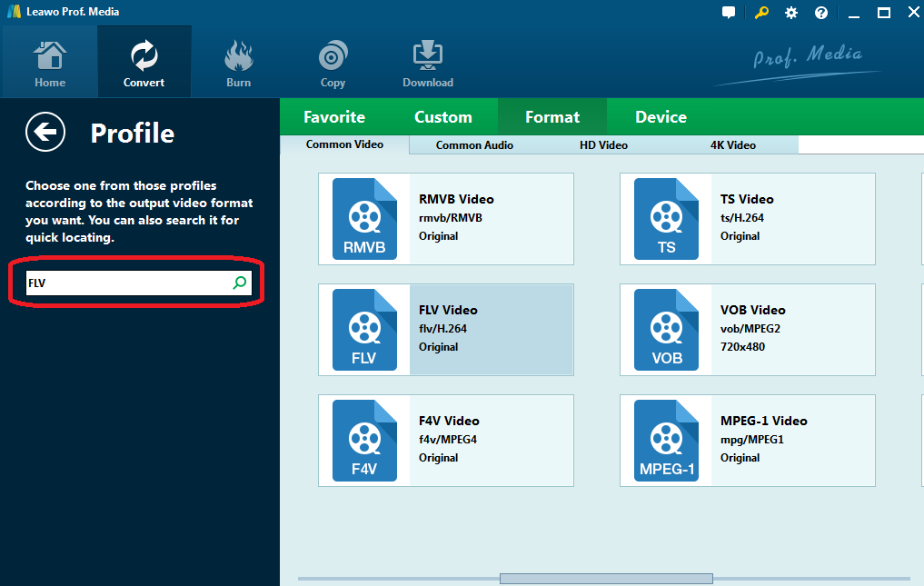Screen dimensions: 924x586
Task: Click the profile search input field
Action: coord(127,283)
